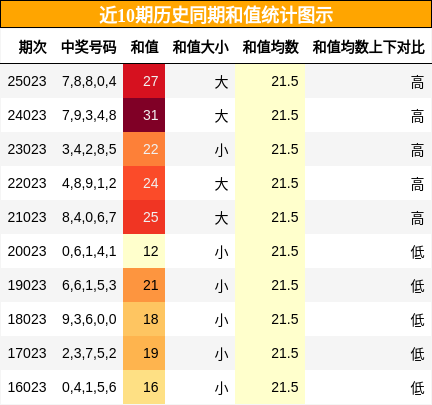Screen dimensions: 432x405
Task: Click period cell '18023'
Action: 27,319
